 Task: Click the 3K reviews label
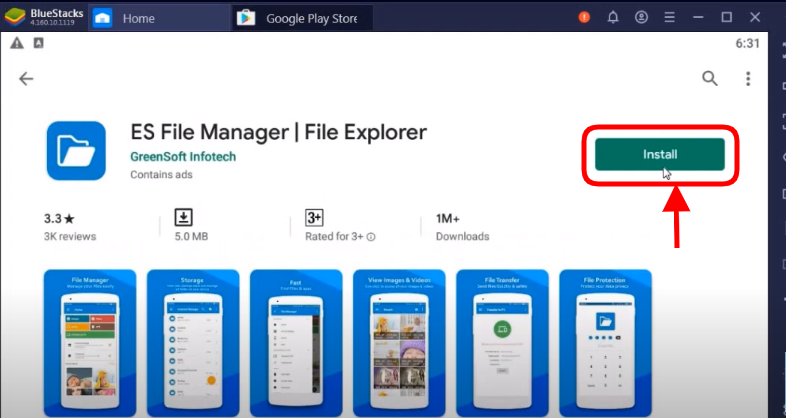pos(70,236)
